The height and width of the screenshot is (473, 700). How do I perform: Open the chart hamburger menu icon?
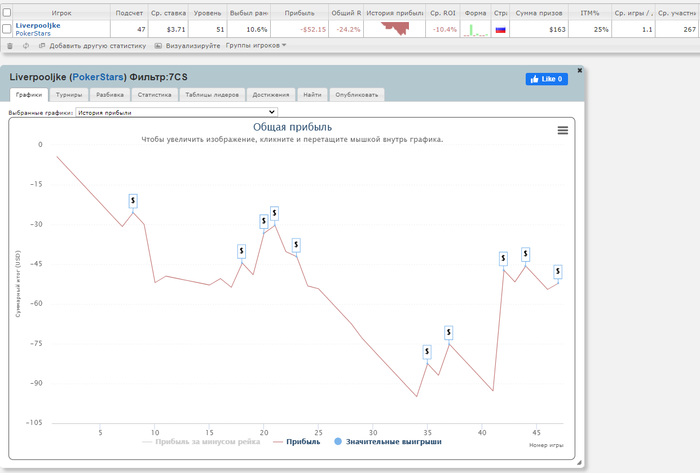pos(562,130)
